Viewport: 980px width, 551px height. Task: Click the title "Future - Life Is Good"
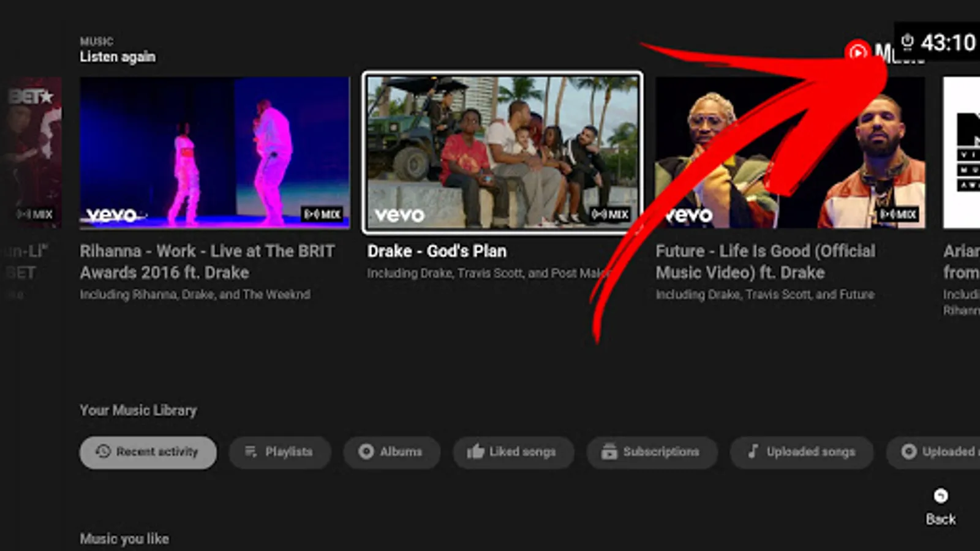click(766, 261)
